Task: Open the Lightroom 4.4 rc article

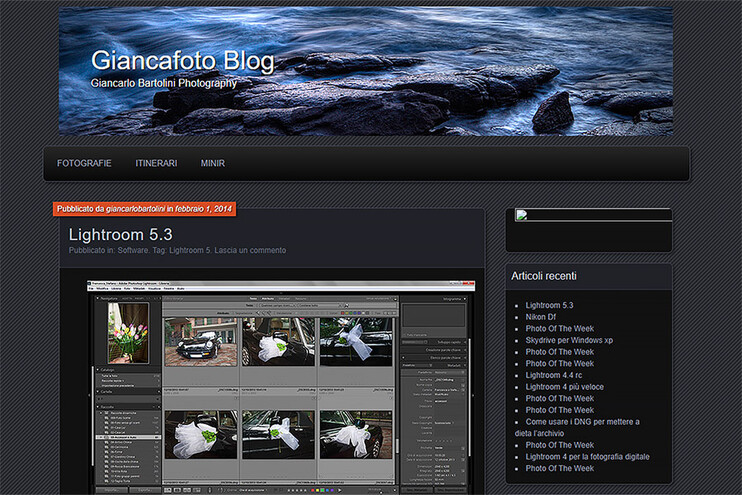Action: click(554, 375)
